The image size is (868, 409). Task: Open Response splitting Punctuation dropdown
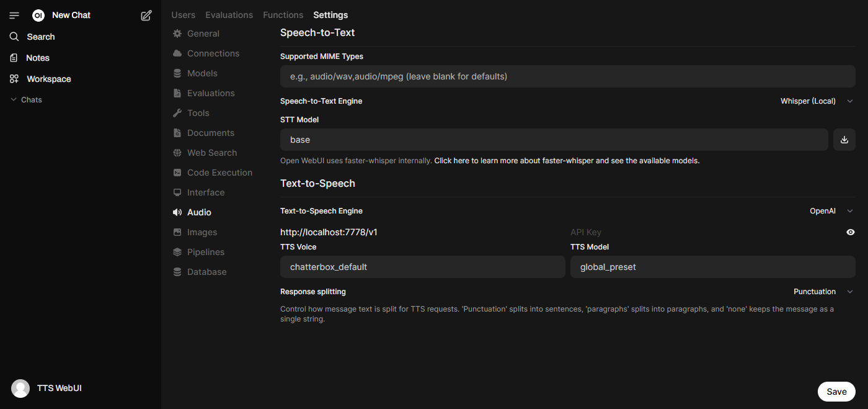point(823,292)
